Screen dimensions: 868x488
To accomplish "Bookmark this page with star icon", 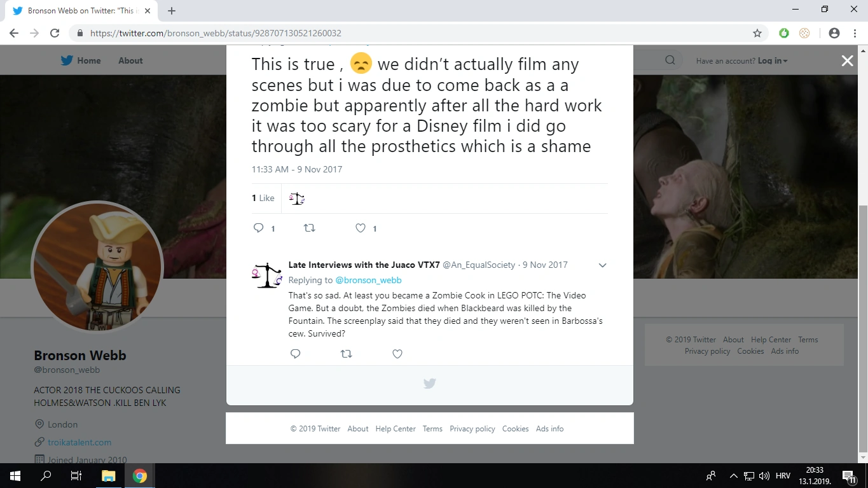I will click(x=757, y=33).
